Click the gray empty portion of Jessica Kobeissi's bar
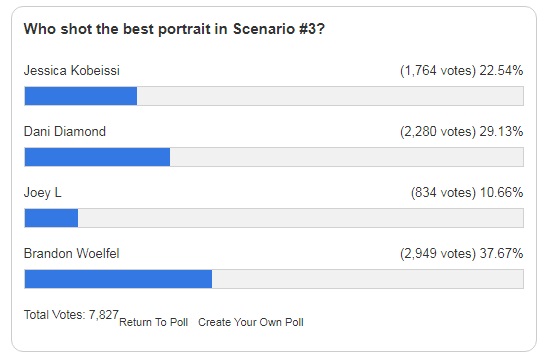The image size is (556, 362). click(330, 96)
